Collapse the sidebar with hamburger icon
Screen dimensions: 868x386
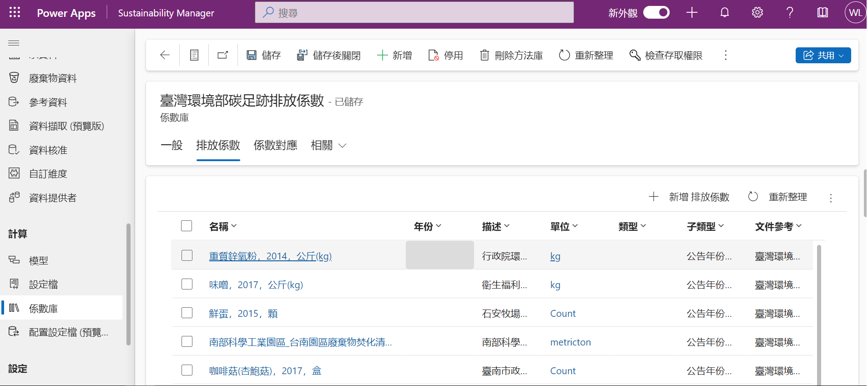14,43
